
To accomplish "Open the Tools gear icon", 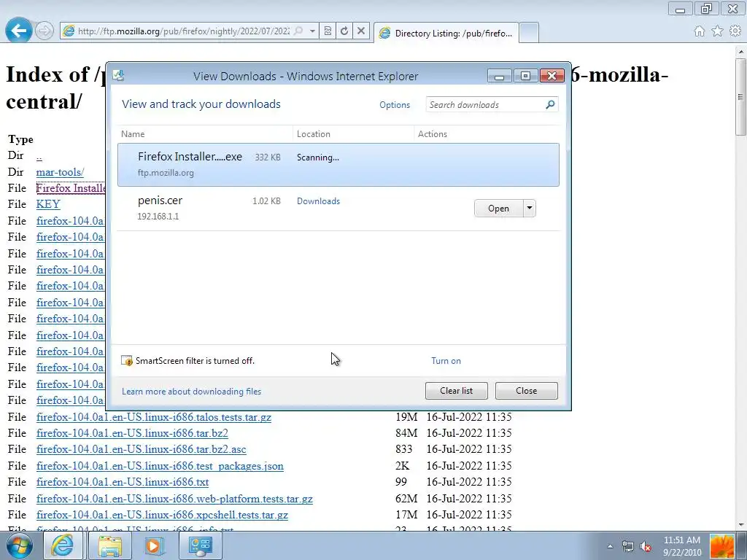I will [735, 31].
